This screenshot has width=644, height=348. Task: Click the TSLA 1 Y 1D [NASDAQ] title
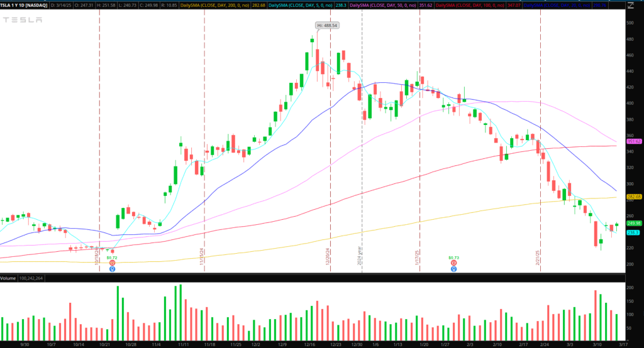(24, 5)
